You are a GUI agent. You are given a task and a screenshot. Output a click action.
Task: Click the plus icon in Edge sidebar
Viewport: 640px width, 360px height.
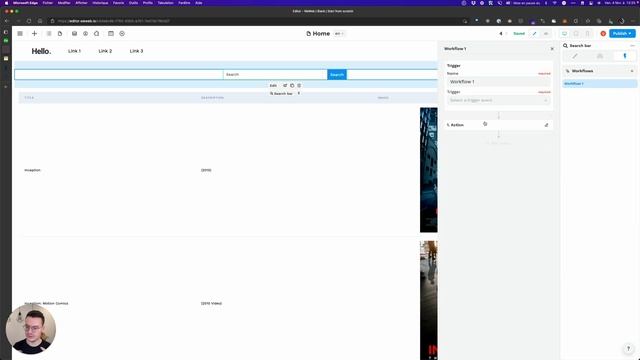(x=6, y=87)
